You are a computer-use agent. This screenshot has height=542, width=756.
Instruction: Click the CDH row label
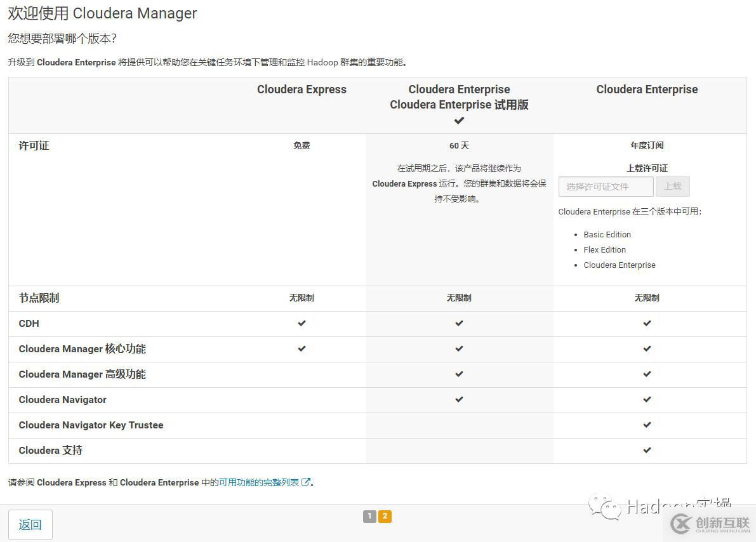point(29,324)
